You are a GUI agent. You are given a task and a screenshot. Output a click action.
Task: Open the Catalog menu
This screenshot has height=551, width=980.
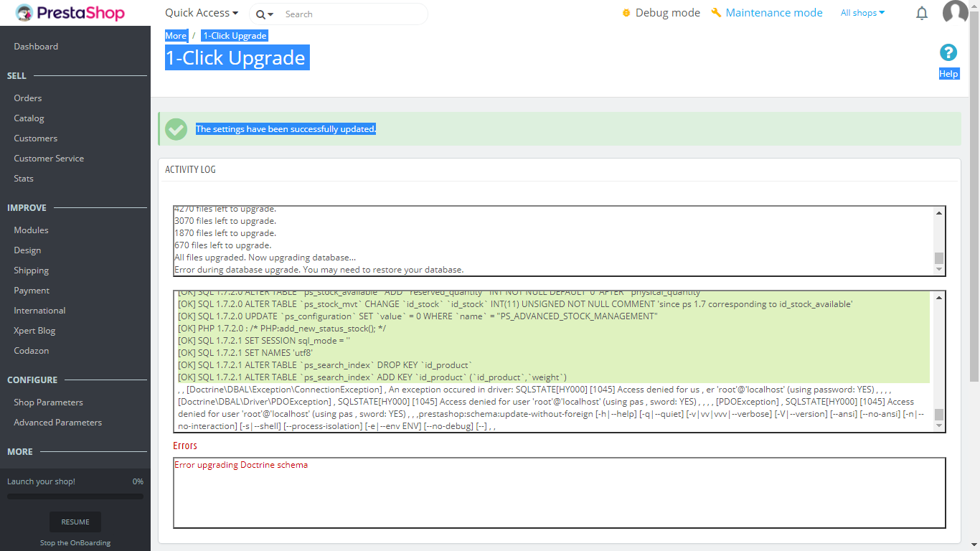click(29, 118)
